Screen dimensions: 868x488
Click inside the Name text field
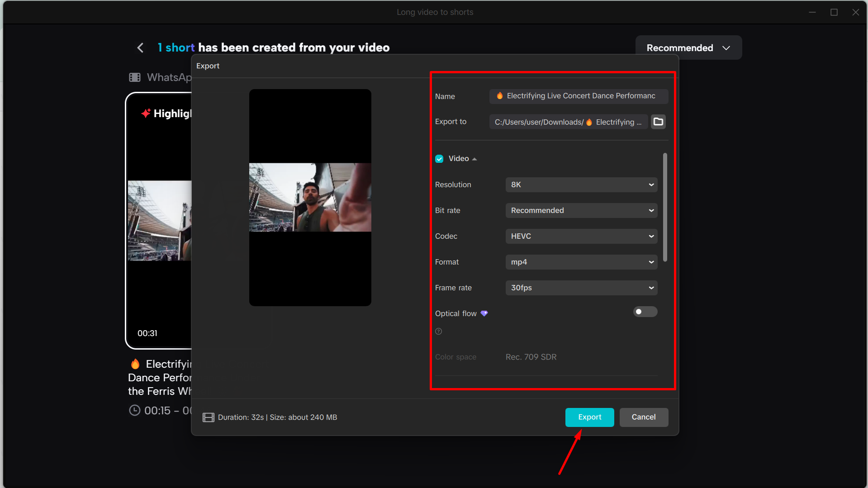coord(579,96)
